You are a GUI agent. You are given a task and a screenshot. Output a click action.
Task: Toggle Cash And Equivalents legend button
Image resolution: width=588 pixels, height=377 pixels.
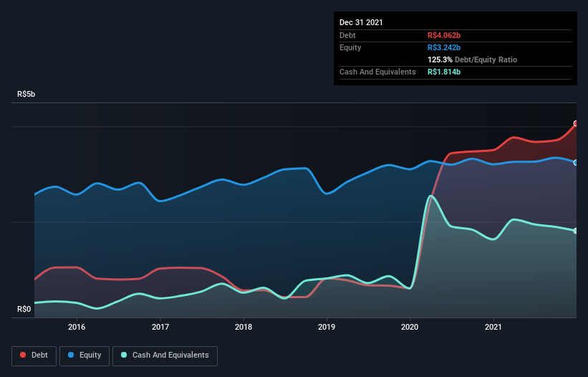point(165,355)
